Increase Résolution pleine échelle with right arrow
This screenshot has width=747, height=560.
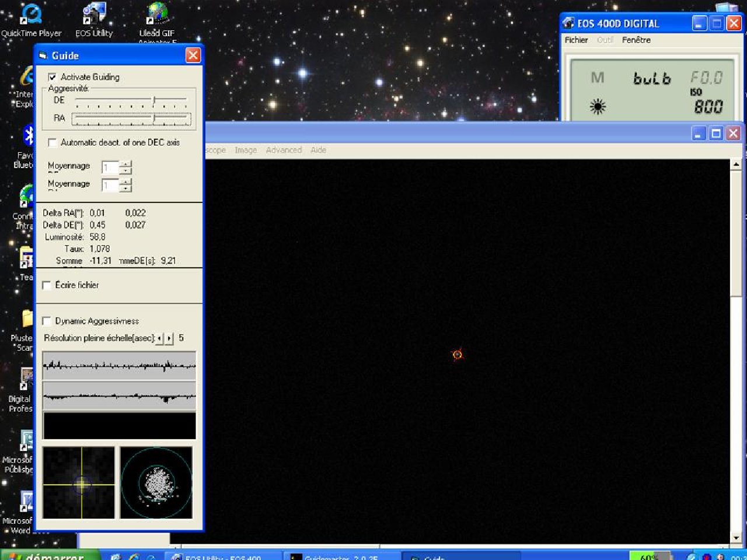169,338
